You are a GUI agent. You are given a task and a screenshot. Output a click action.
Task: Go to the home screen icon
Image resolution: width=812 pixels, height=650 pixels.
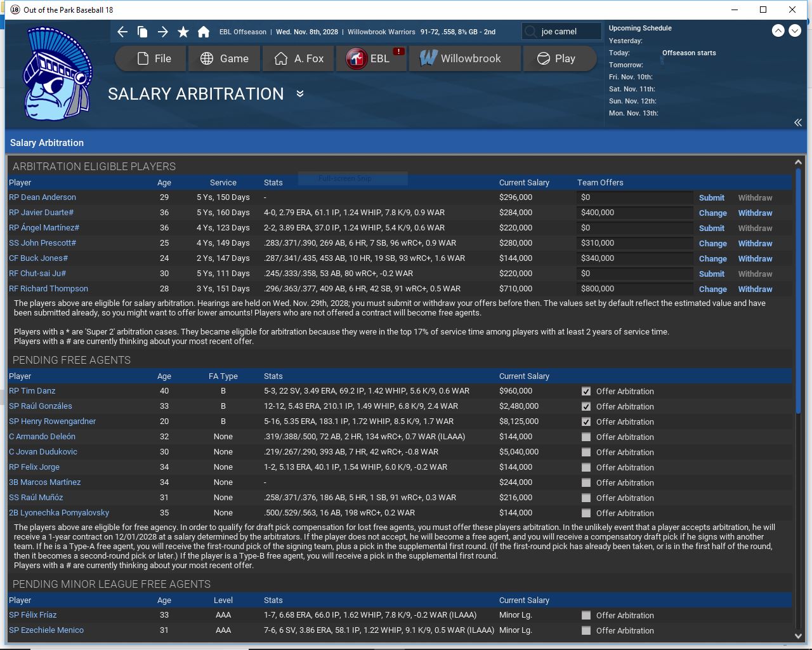pyautogui.click(x=204, y=32)
